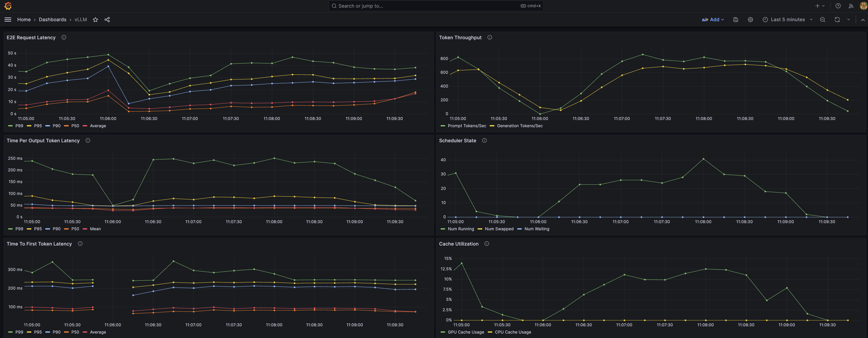This screenshot has height=338, width=868.
Task: Toggle P99 series in E2E Request Latency legend
Action: point(19,126)
